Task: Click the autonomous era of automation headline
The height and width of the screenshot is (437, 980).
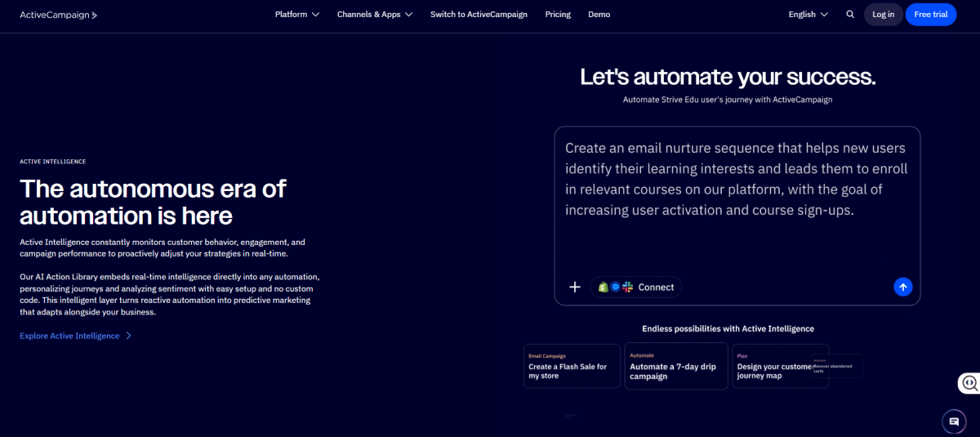Action: point(153,202)
